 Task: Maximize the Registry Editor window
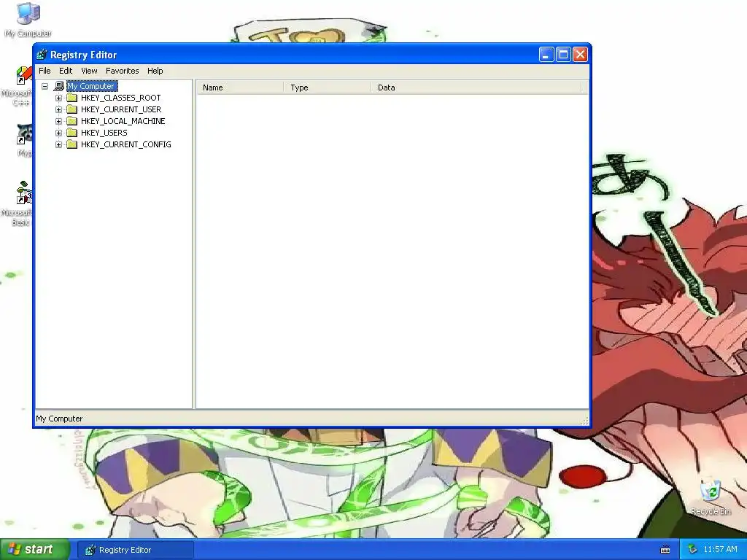coord(563,55)
